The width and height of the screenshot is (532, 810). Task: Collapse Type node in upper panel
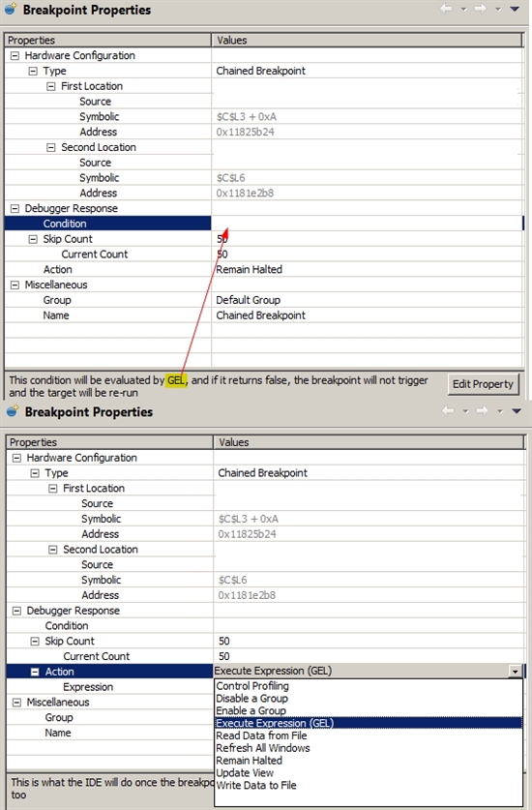point(33,71)
